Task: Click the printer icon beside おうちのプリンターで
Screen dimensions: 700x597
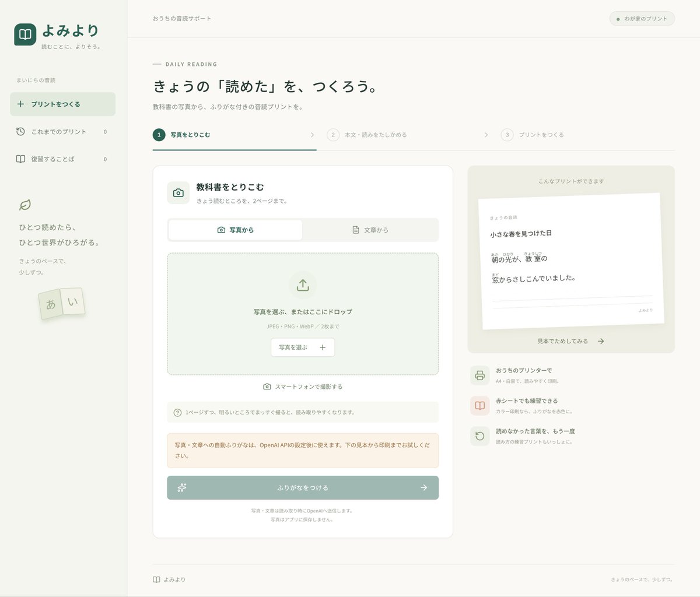Action: point(480,375)
